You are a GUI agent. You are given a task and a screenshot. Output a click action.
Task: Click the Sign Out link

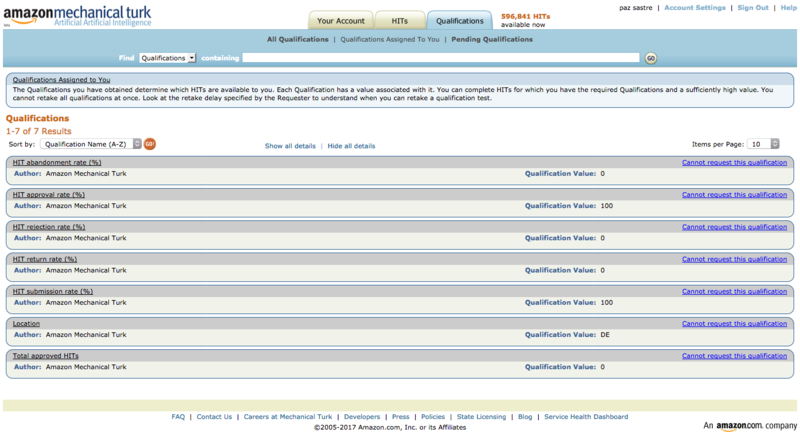(x=753, y=8)
